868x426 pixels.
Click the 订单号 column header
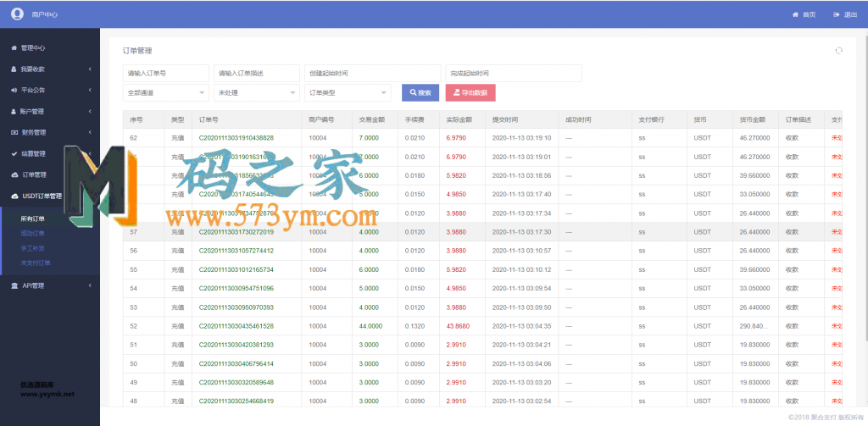coord(209,119)
